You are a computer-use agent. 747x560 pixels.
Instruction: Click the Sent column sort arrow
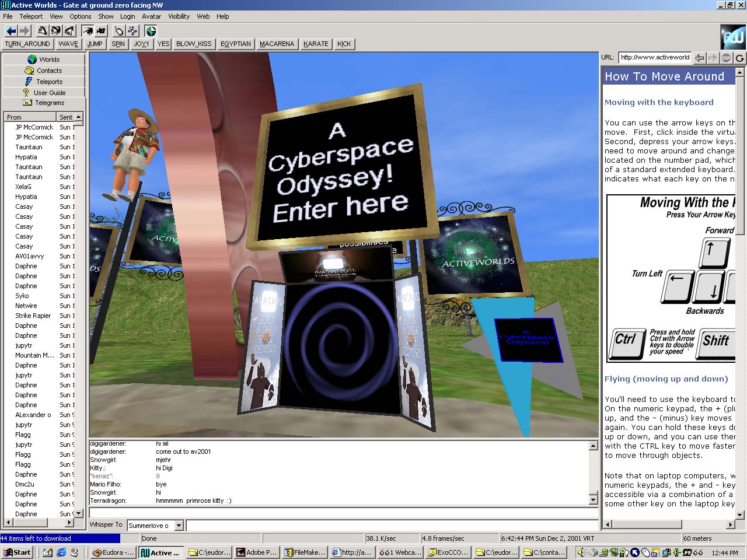pyautogui.click(x=78, y=117)
